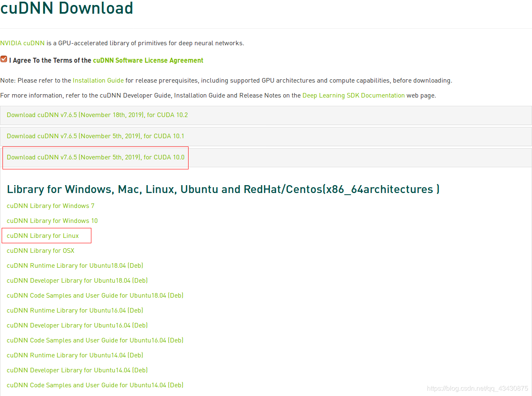Open Deep Learning SDK Documentation link

[353, 95]
